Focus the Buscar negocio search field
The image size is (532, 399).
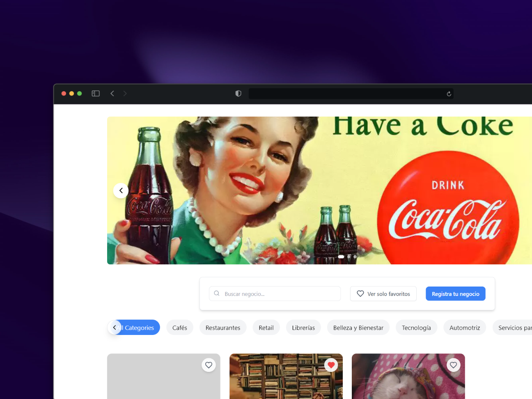coord(275,294)
